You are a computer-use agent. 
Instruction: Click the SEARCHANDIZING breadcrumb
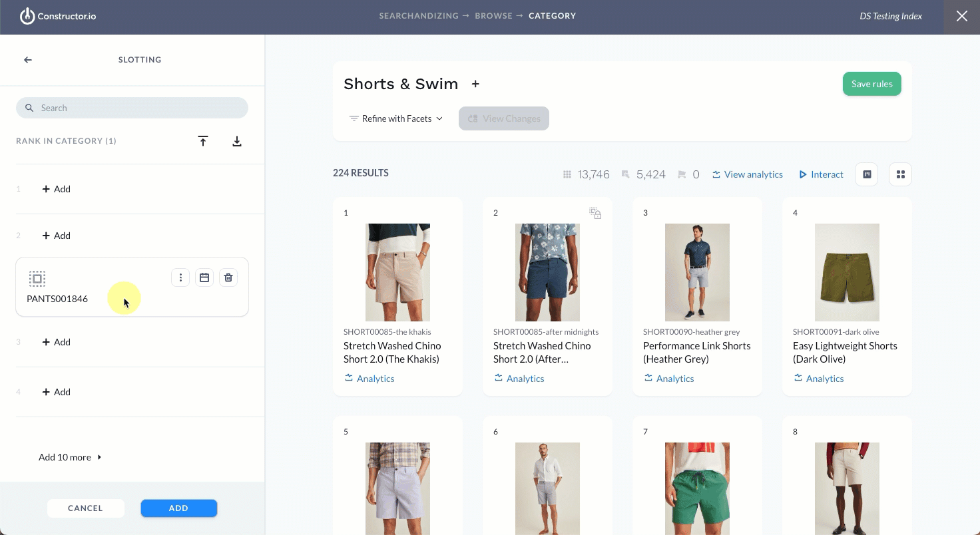[x=419, y=16]
